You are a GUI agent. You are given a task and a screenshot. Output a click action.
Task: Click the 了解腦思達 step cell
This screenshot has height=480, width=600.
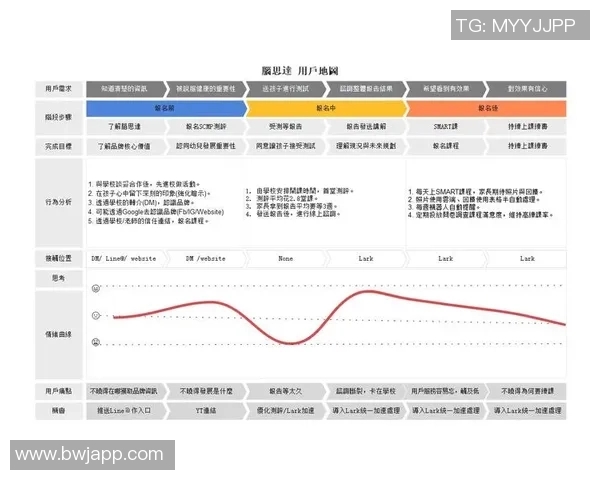[x=125, y=127]
